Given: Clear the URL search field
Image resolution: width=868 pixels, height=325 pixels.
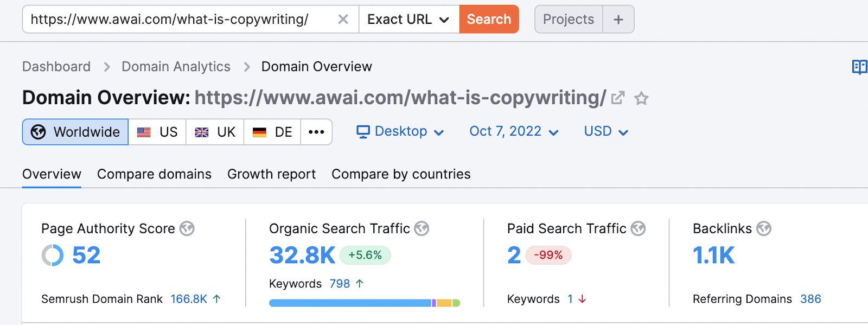Looking at the screenshot, I should [343, 20].
